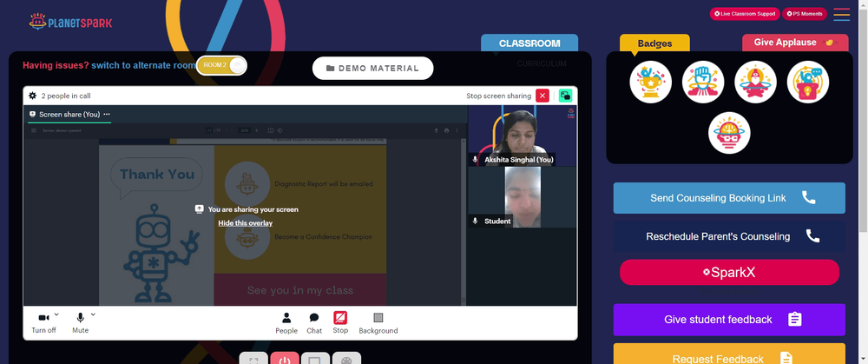Open the People panel
Screen dimensions: 868x364
pos(286,323)
